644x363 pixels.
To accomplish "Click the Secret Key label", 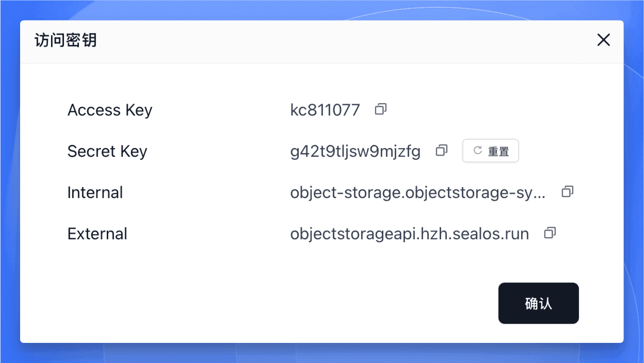I will coord(107,152).
